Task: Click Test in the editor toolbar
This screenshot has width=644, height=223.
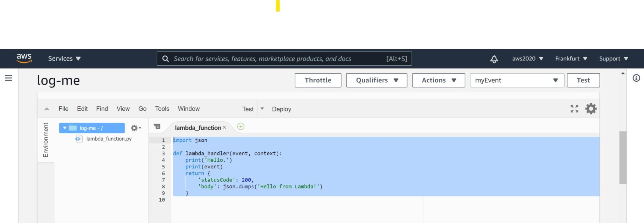Action: pos(248,109)
